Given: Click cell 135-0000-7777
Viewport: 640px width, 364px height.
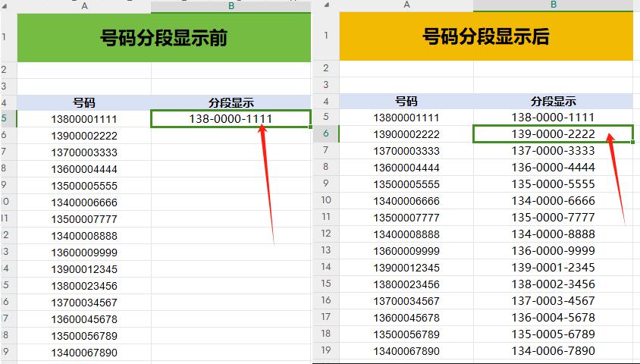Looking at the screenshot, I should pos(554,218).
